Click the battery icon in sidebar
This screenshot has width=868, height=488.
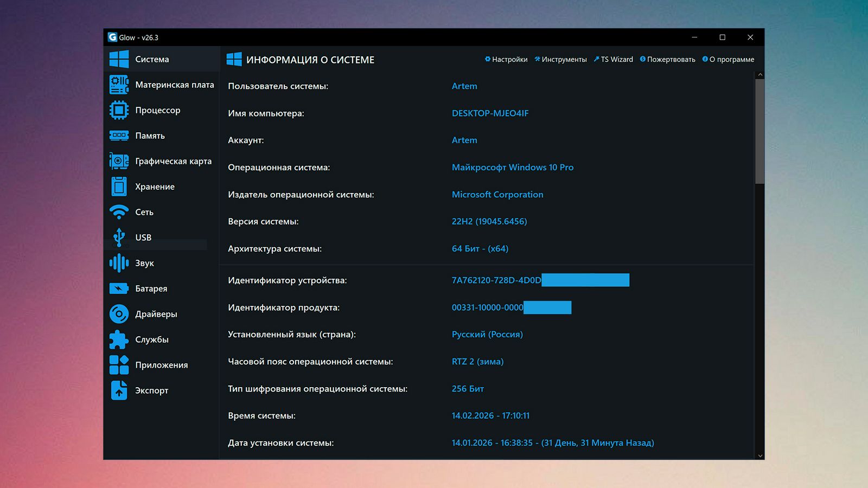(119, 288)
